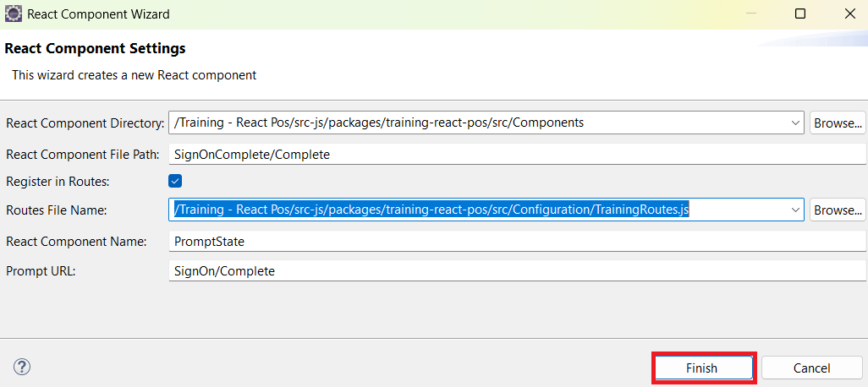Click the 'Prompt URL:' label
Image resolution: width=868 pixels, height=387 pixels.
(41, 271)
